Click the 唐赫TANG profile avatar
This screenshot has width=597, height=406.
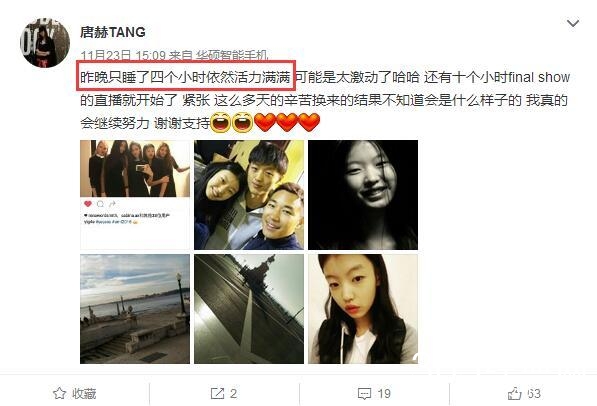coord(45,43)
